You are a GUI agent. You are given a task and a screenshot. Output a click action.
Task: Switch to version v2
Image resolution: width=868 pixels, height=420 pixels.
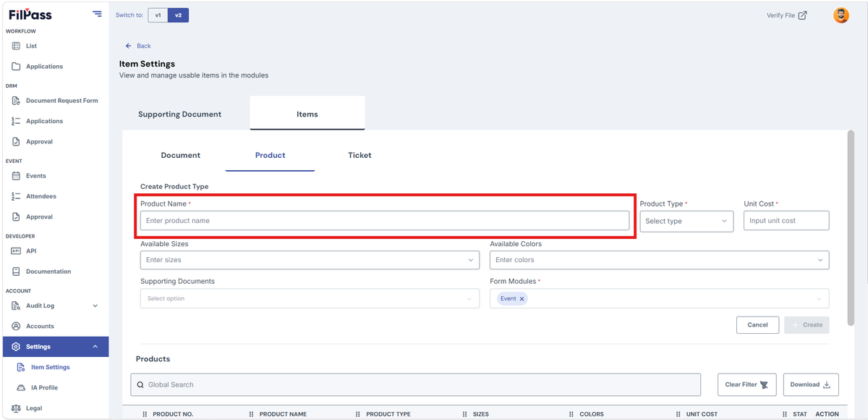point(178,15)
